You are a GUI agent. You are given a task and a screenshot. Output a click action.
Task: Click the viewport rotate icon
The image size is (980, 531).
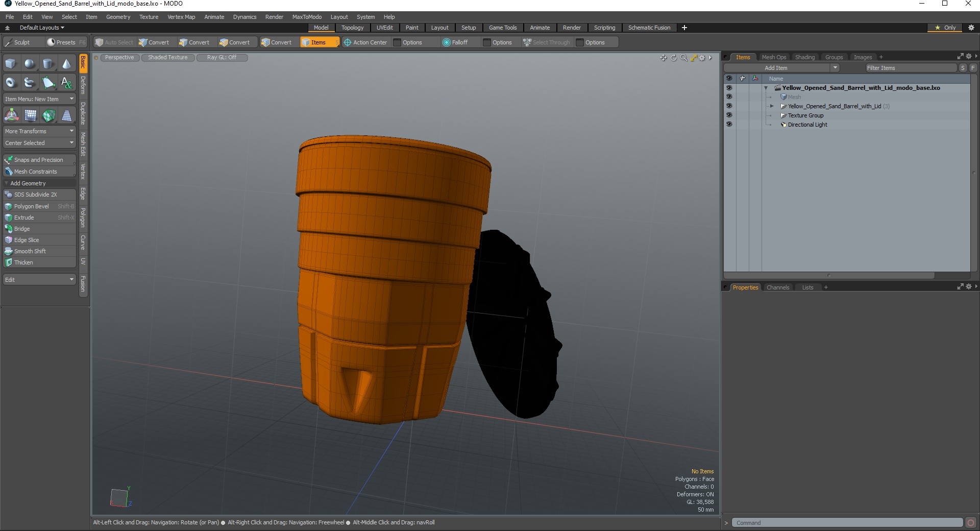click(x=674, y=58)
